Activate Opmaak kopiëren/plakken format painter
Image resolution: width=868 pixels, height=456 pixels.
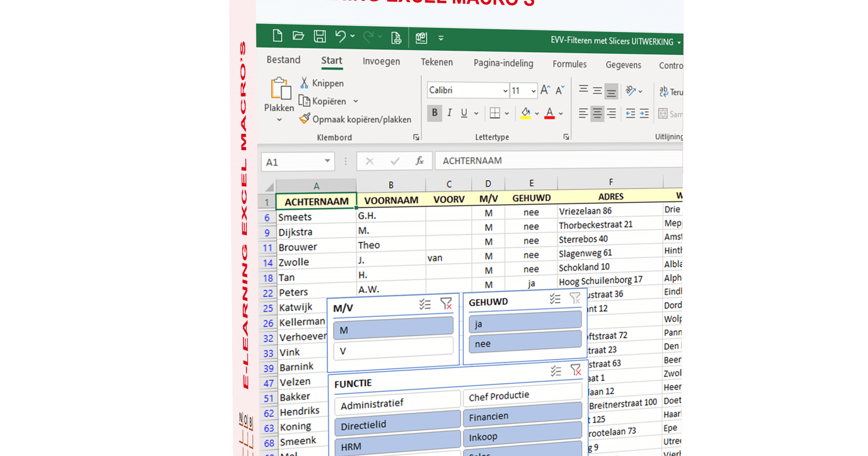click(306, 119)
